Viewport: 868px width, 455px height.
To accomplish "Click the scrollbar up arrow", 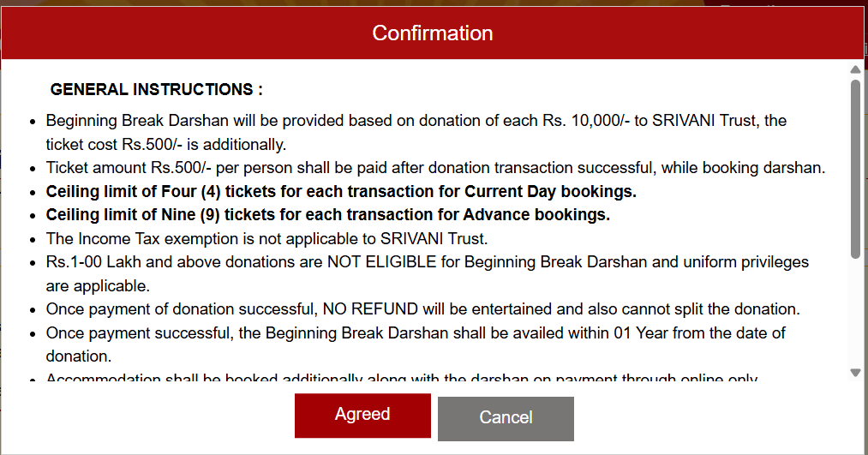I will coord(855,69).
